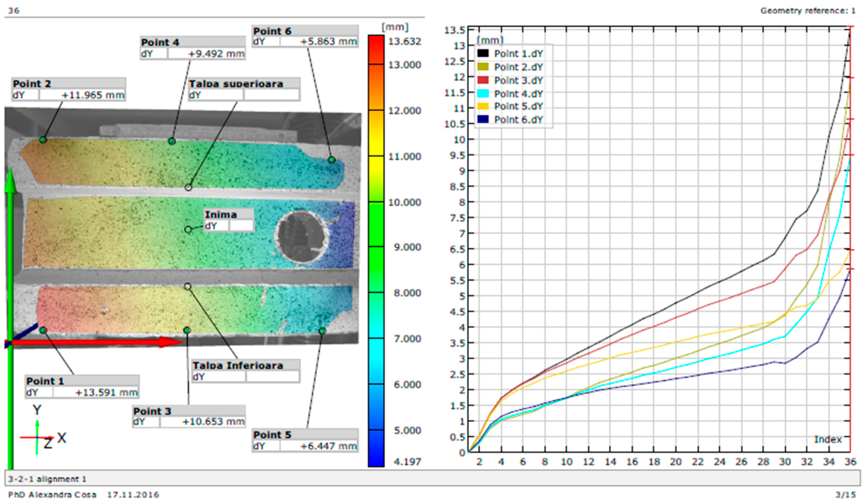Click the Point 3 green marker dot

[187, 330]
